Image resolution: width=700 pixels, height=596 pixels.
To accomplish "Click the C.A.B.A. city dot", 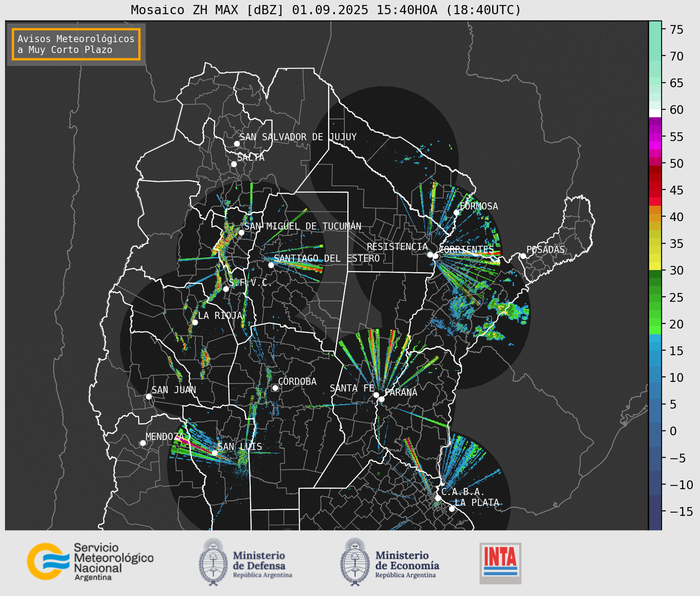I will pyautogui.click(x=438, y=498).
